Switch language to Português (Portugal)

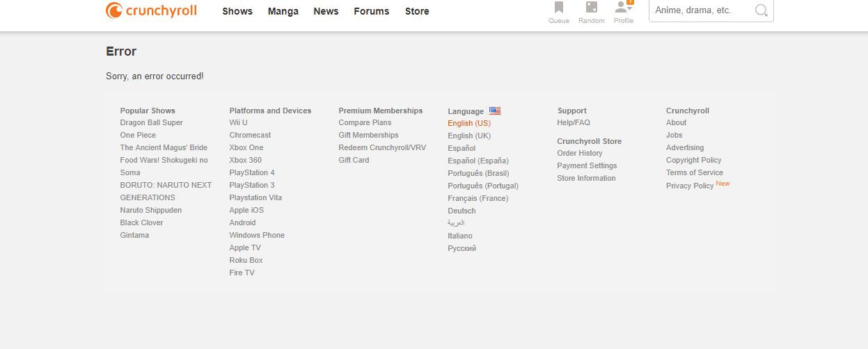pyautogui.click(x=483, y=186)
